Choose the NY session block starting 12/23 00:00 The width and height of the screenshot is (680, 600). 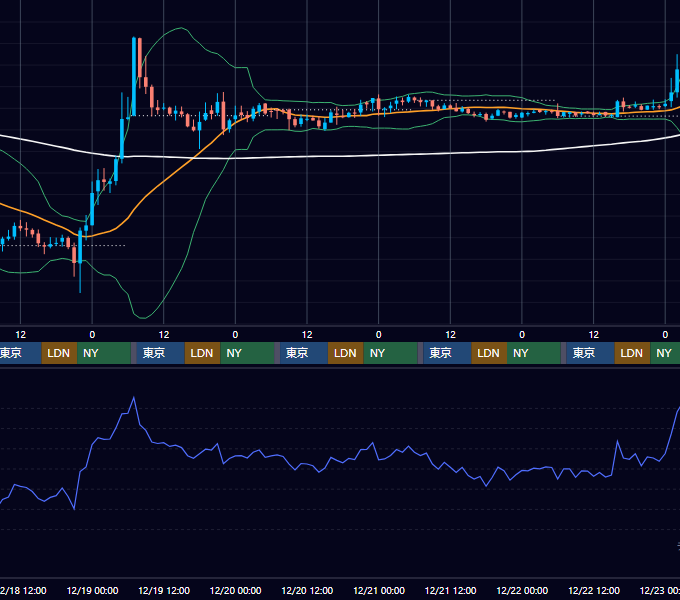point(665,353)
